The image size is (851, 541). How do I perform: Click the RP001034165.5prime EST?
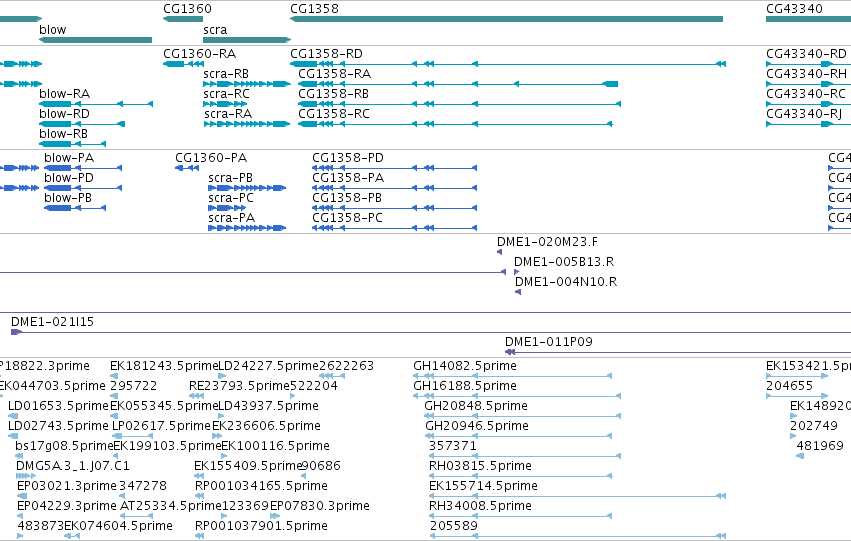click(199, 497)
